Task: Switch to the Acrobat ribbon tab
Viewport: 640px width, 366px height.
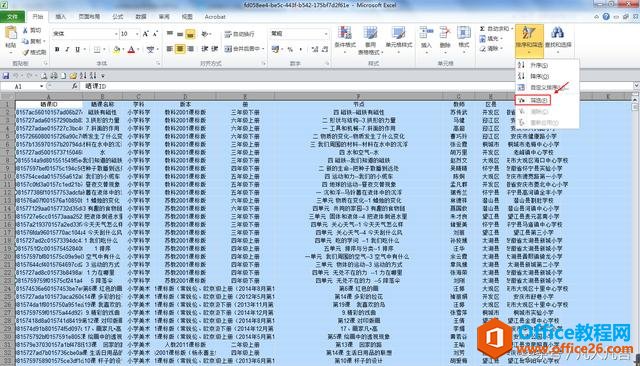Action: click(x=215, y=17)
